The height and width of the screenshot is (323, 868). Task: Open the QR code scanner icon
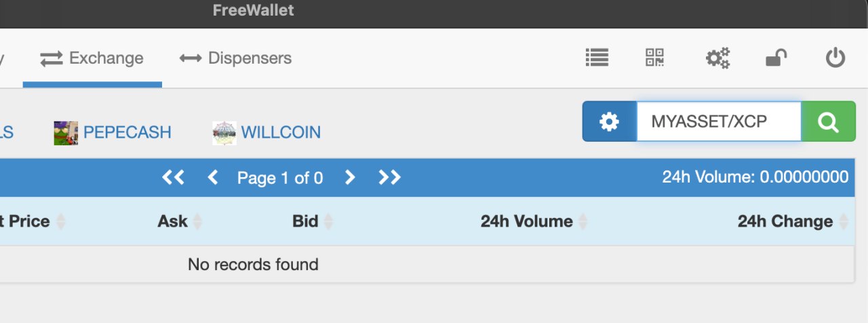pos(654,58)
